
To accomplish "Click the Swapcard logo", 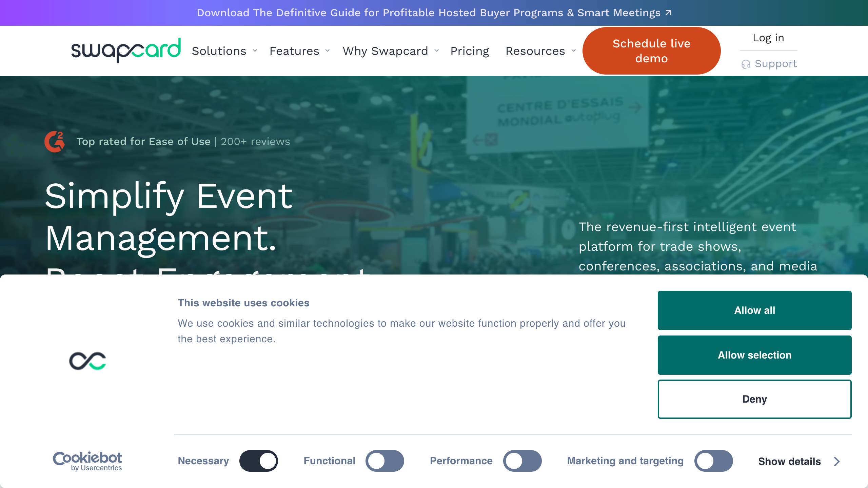I will coord(126,50).
